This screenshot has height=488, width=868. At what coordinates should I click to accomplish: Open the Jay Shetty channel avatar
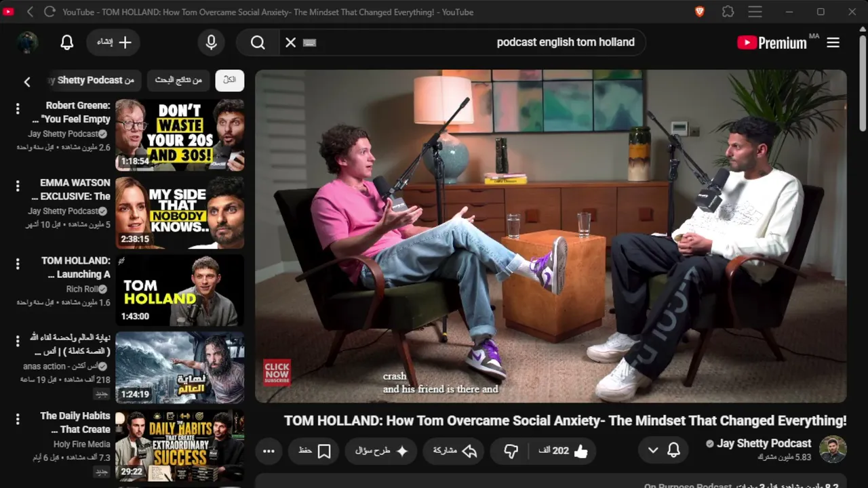[x=833, y=449]
